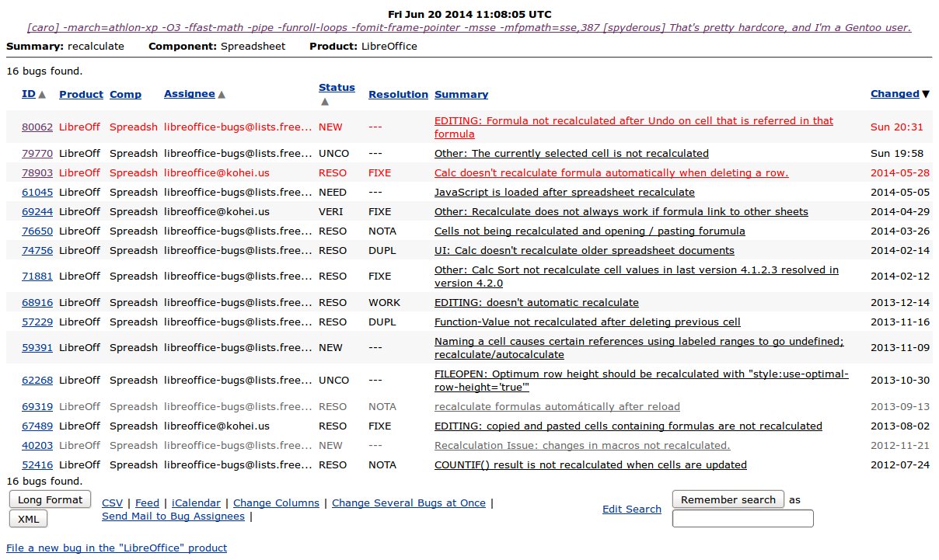
Task: Sort by the Product column header
Action: coord(81,94)
